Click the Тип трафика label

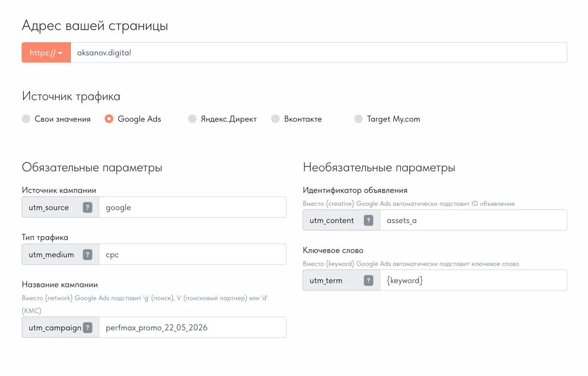[45, 238]
